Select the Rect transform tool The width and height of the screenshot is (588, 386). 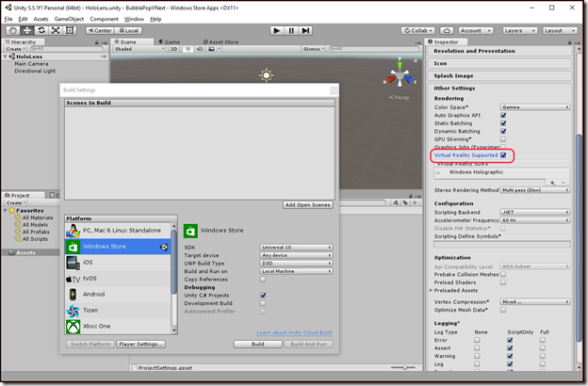[70, 30]
